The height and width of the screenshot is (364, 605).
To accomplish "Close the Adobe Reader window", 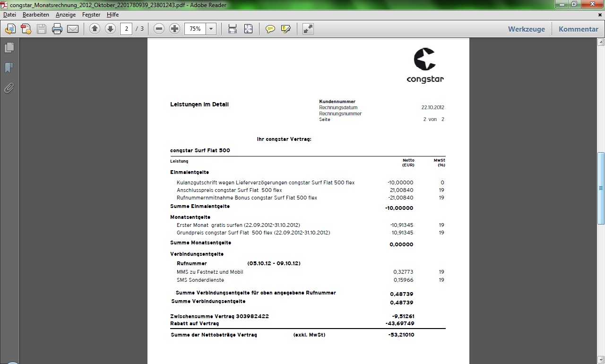I will [x=591, y=4].
